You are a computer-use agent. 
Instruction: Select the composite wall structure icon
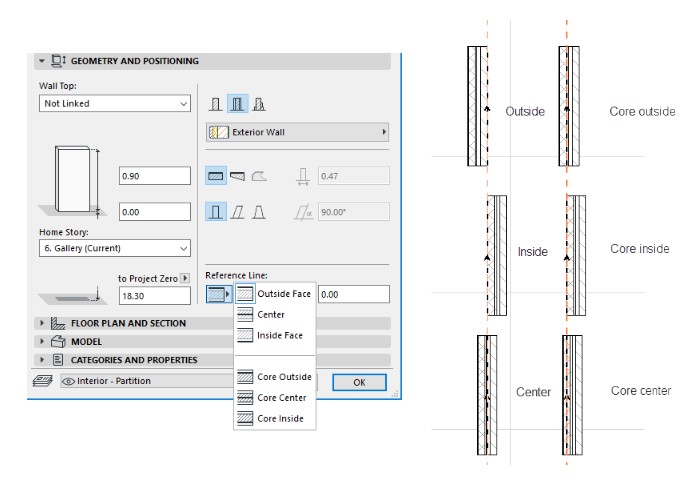(237, 104)
